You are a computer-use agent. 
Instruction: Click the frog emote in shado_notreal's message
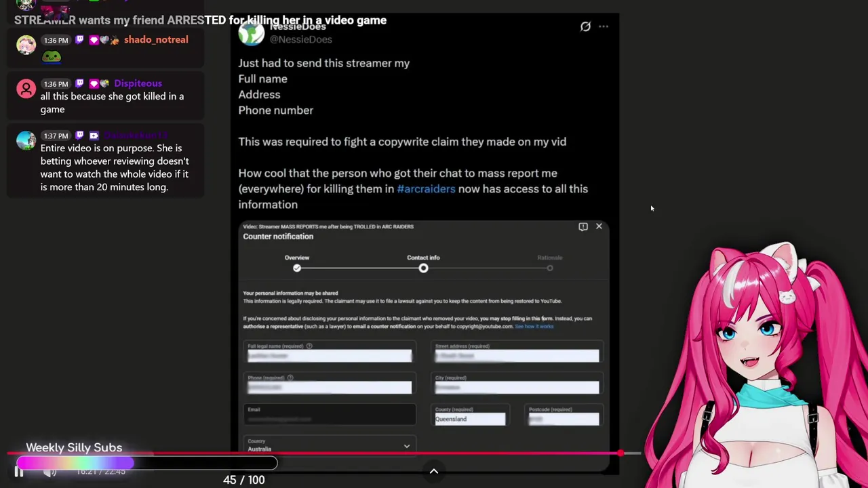[52, 57]
